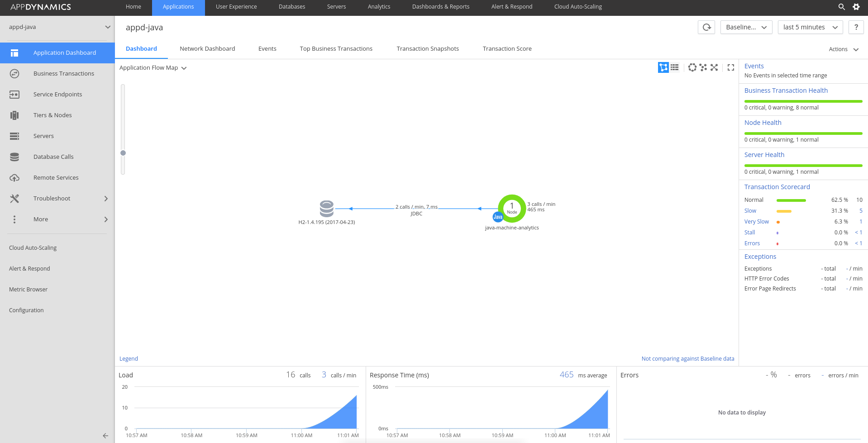Open the Analytics top menu
868x443 pixels.
[379, 7]
